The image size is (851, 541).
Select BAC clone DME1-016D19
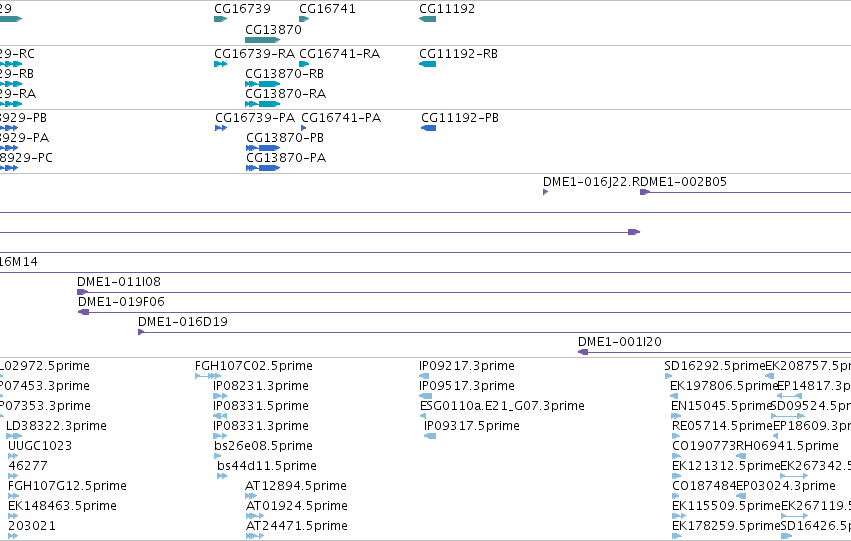[x=183, y=322]
